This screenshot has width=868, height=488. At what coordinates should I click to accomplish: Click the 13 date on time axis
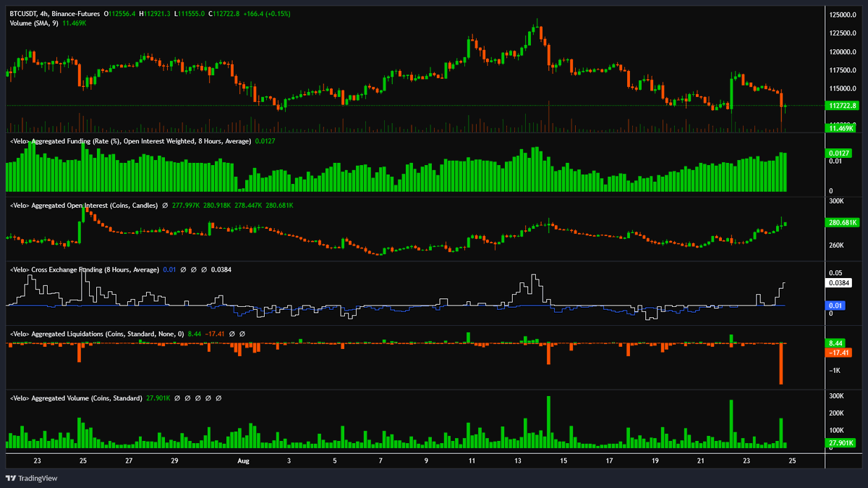pos(517,460)
